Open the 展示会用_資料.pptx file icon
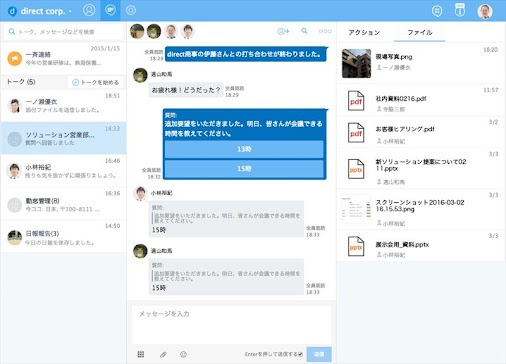Screen dimensions: 506x364 pos(356,246)
